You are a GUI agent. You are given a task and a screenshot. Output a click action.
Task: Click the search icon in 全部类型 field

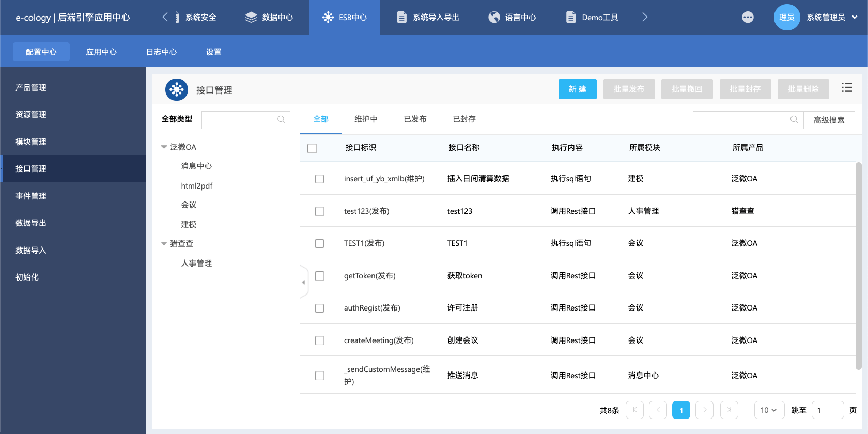pyautogui.click(x=281, y=120)
